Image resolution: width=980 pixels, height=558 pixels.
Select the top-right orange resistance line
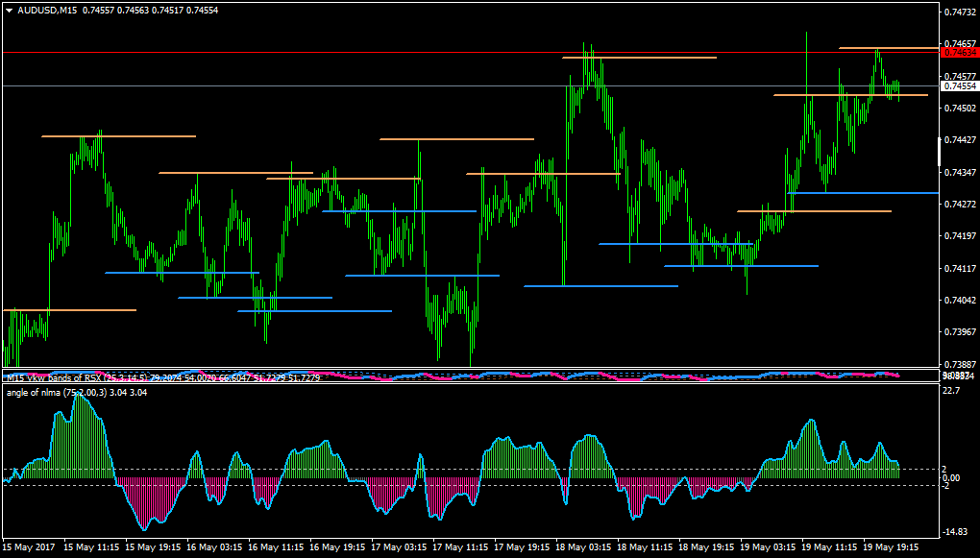tap(888, 47)
